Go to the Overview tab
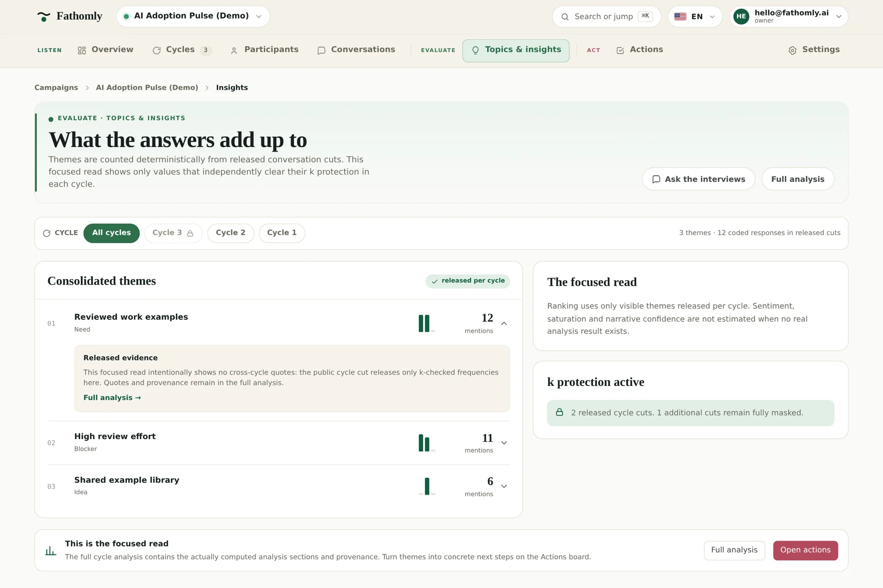The height and width of the screenshot is (588, 883). point(106,50)
